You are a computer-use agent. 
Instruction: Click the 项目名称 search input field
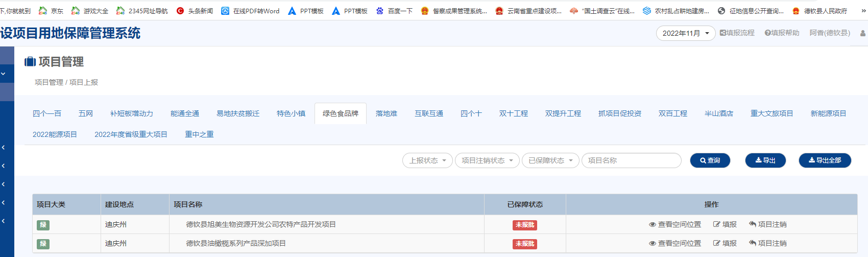tap(631, 160)
